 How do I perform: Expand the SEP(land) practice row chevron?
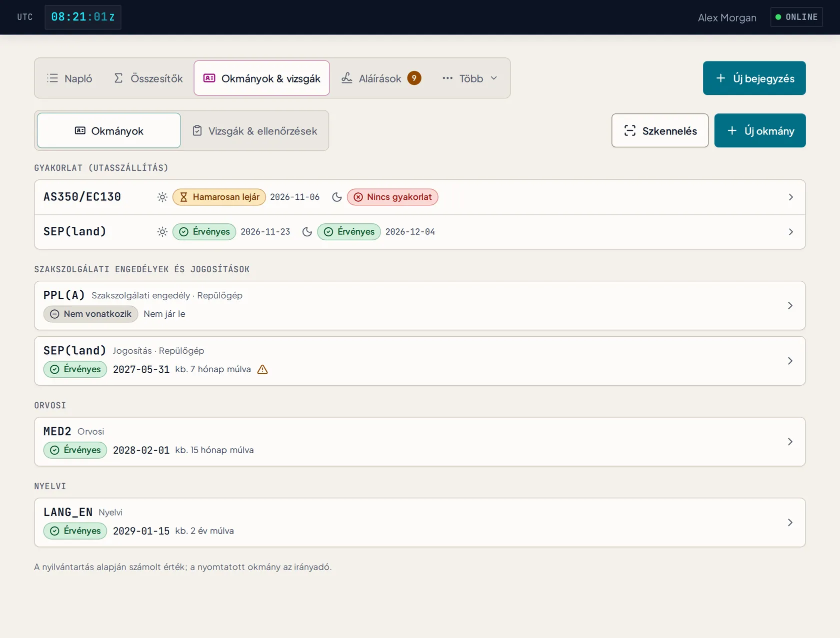coord(790,232)
